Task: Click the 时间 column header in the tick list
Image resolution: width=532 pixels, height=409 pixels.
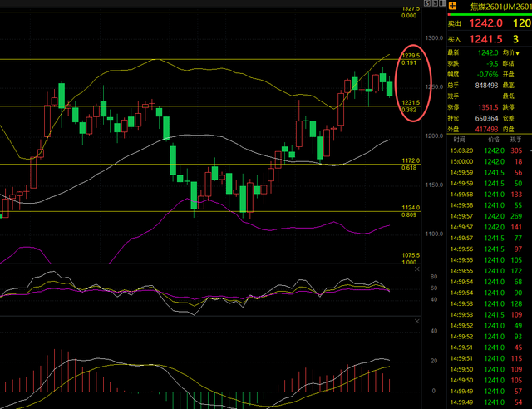Action: (460, 140)
